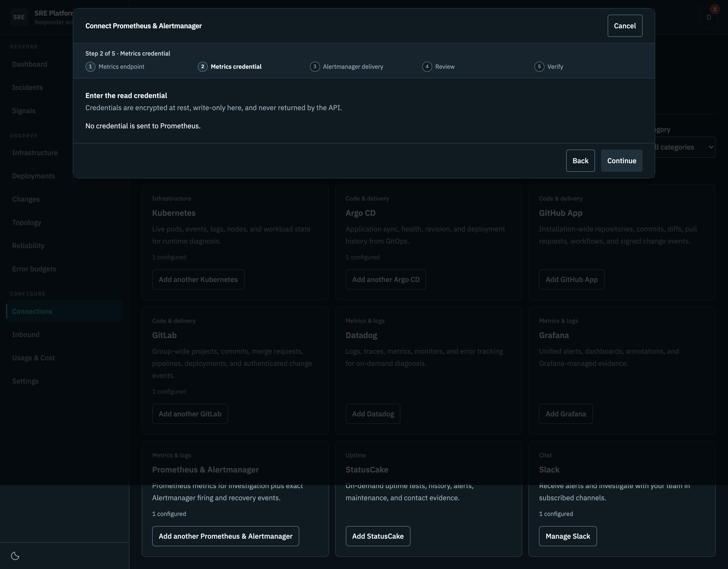Click Add StatusCake button
728x569 pixels.
378,536
